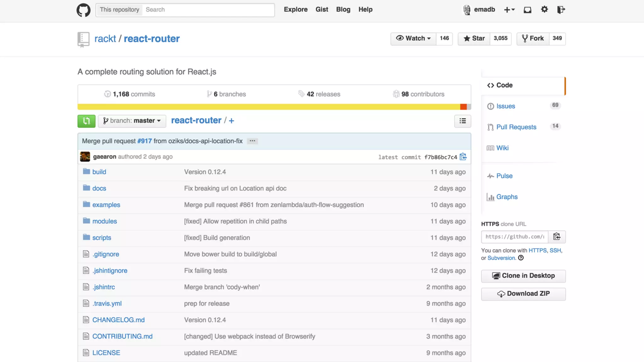Open account settings gear icon
This screenshot has width=644, height=362.
[x=544, y=9]
